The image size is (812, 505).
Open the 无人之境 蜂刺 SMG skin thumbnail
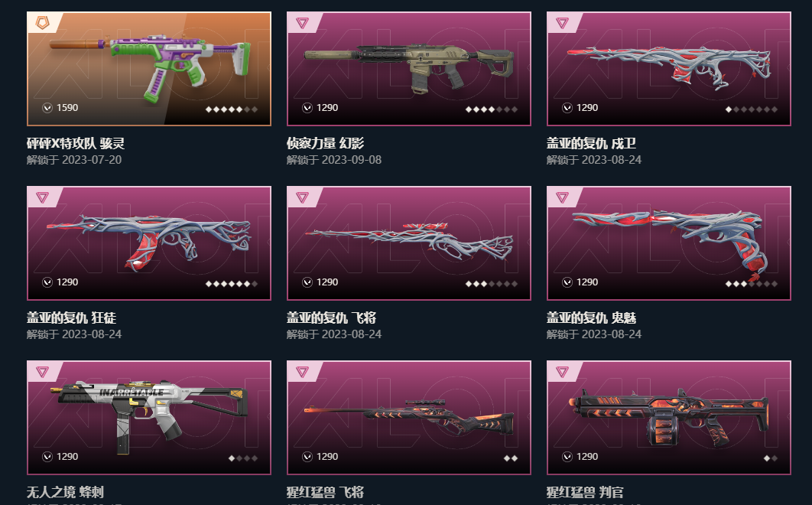click(x=149, y=417)
